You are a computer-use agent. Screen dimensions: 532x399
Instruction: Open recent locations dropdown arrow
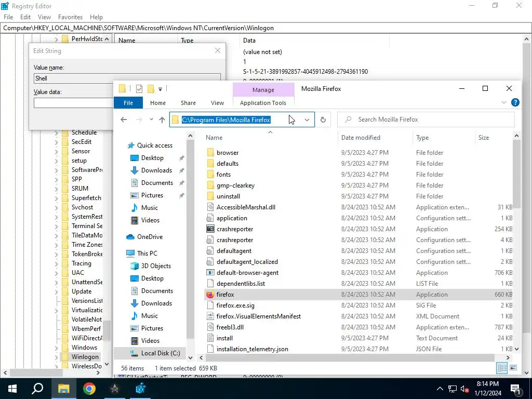click(x=151, y=119)
